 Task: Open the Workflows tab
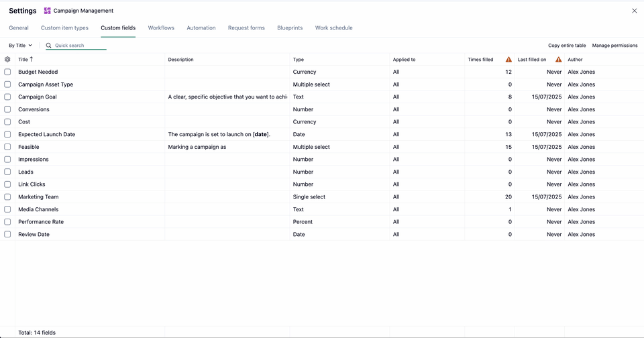[x=161, y=28]
